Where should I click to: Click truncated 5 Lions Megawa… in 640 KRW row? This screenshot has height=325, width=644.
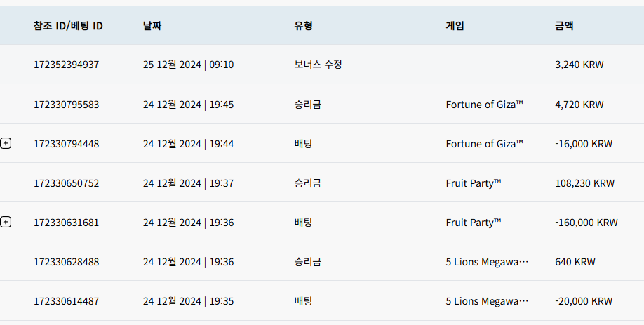pos(487,262)
